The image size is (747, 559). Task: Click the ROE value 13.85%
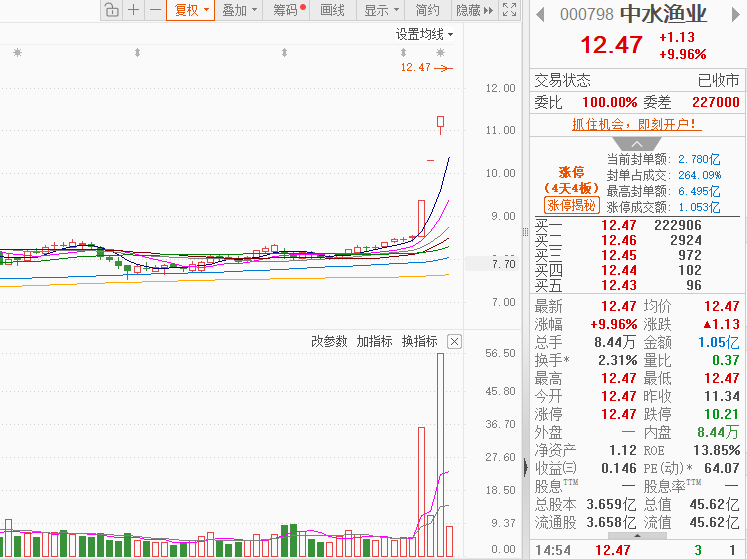tap(717, 450)
